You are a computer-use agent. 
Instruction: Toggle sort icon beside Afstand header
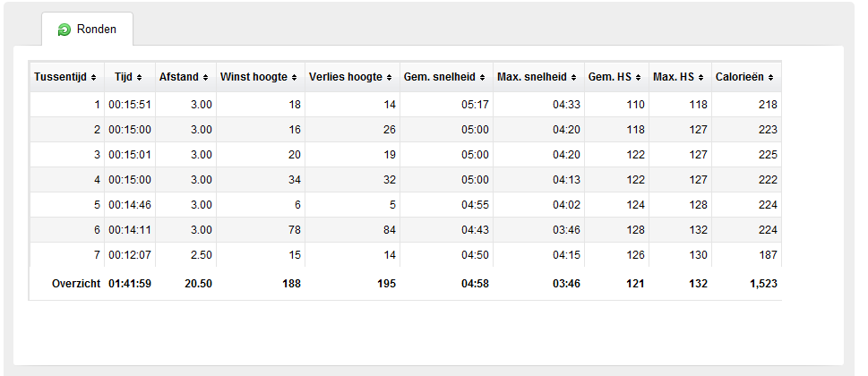point(205,77)
